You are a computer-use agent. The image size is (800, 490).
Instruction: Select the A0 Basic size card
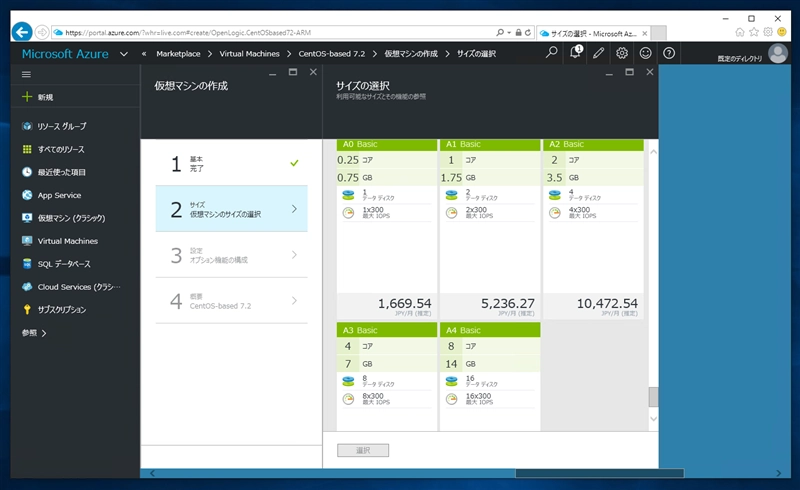click(x=387, y=229)
